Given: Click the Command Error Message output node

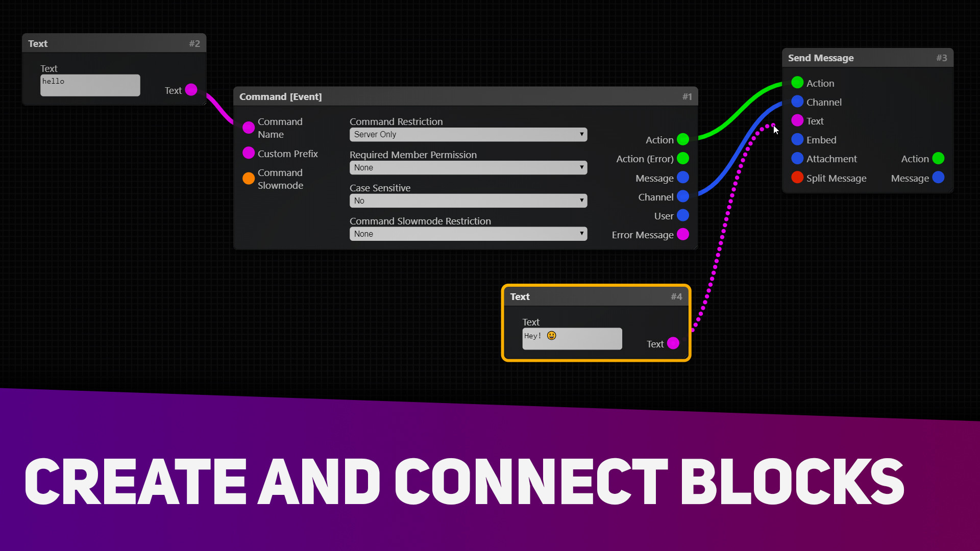Looking at the screenshot, I should [x=683, y=234].
